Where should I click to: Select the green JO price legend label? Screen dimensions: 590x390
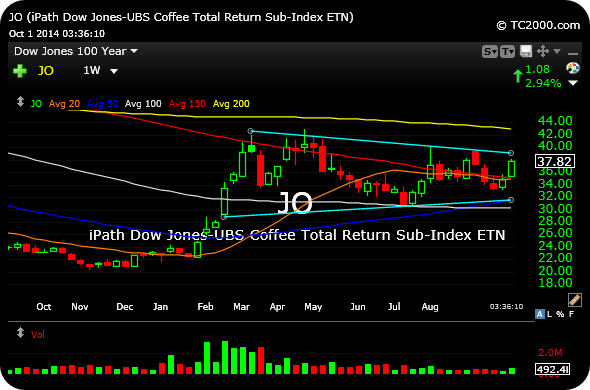(36, 104)
